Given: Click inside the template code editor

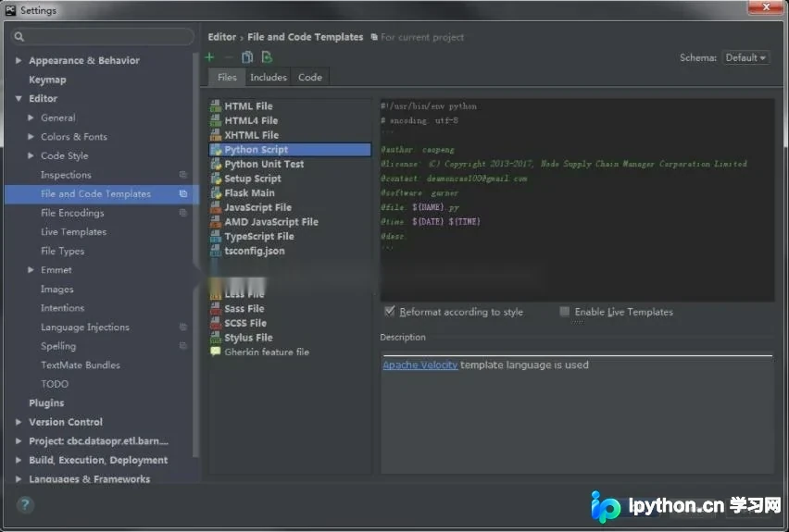Looking at the screenshot, I should coord(577,200).
